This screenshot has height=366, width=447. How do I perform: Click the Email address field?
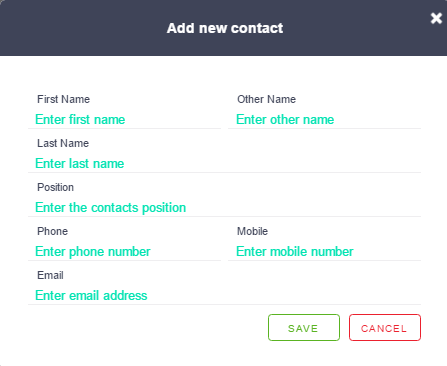[x=224, y=296]
